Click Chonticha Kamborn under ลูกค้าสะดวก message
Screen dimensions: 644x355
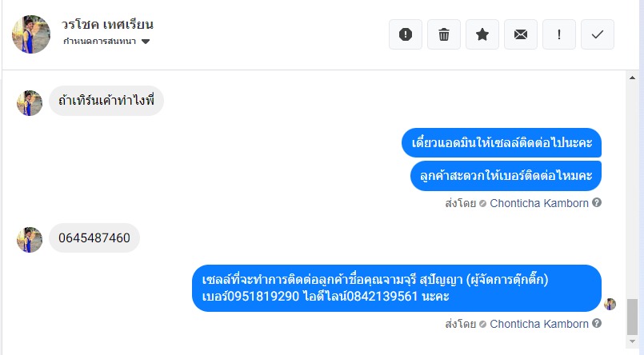click(538, 203)
